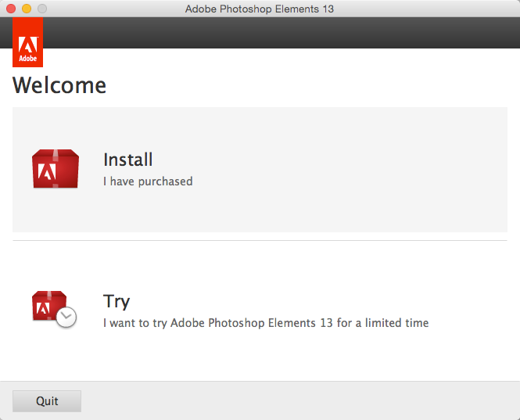
Task: Click the "I have purchased" subtitle
Action: [x=148, y=181]
